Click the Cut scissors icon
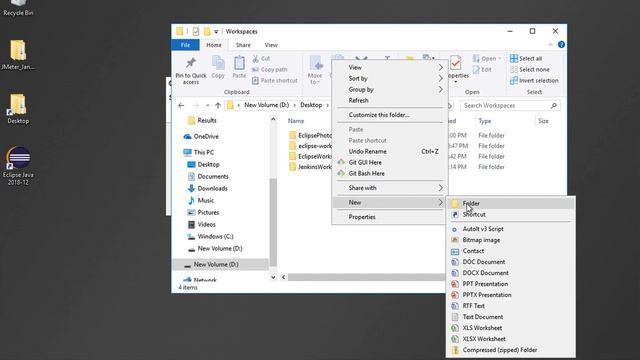 point(256,59)
